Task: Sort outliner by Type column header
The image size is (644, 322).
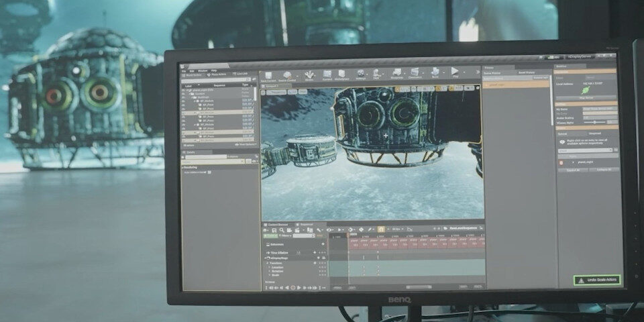Action: [x=246, y=85]
